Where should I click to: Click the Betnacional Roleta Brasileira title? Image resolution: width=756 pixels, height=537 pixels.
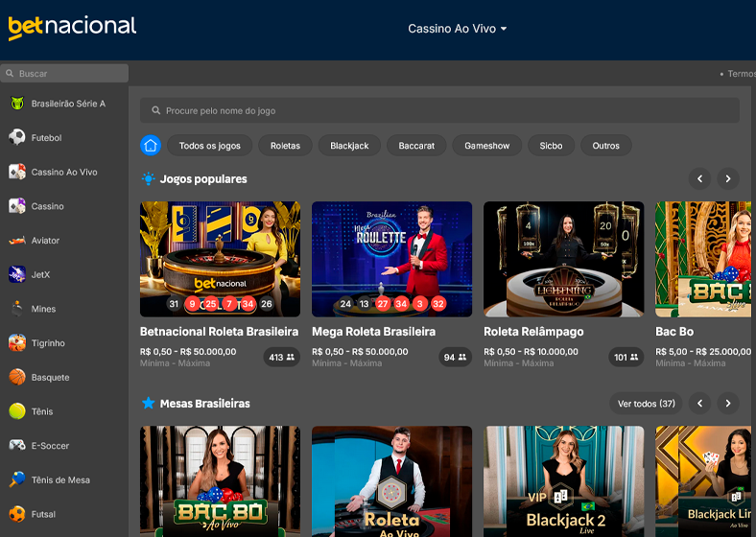click(220, 332)
